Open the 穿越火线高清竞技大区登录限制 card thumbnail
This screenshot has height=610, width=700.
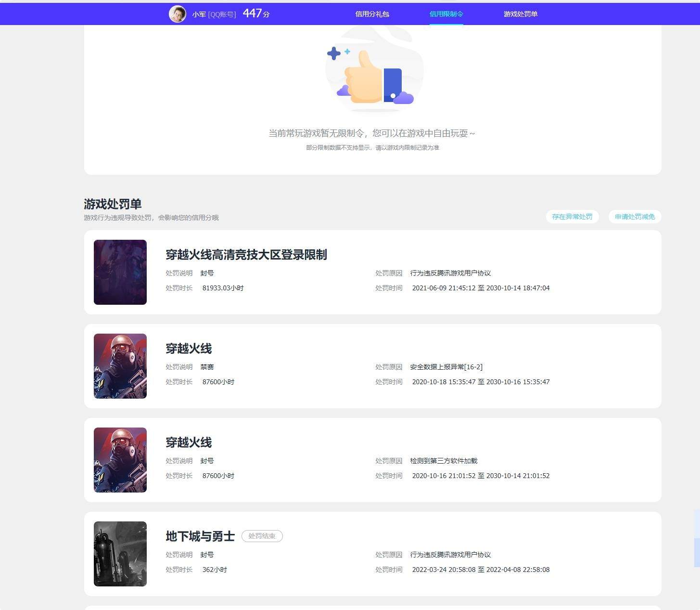(x=120, y=272)
